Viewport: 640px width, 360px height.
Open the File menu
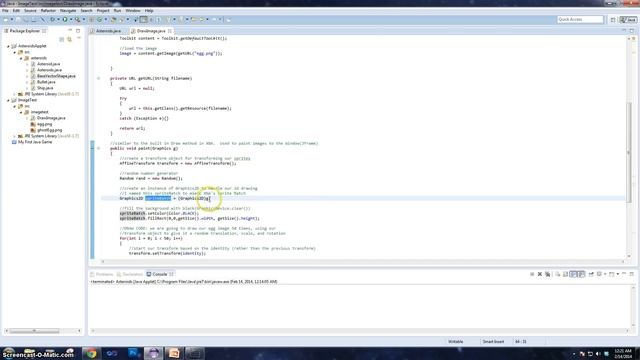[x=5, y=11]
